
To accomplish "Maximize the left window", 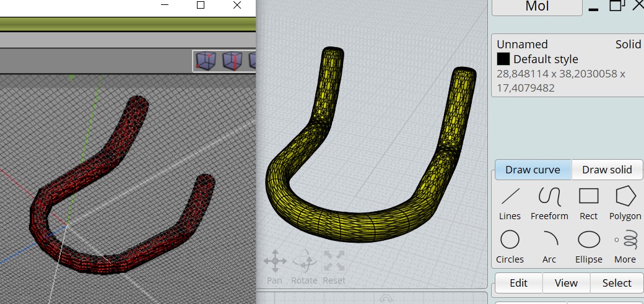I will (x=201, y=5).
